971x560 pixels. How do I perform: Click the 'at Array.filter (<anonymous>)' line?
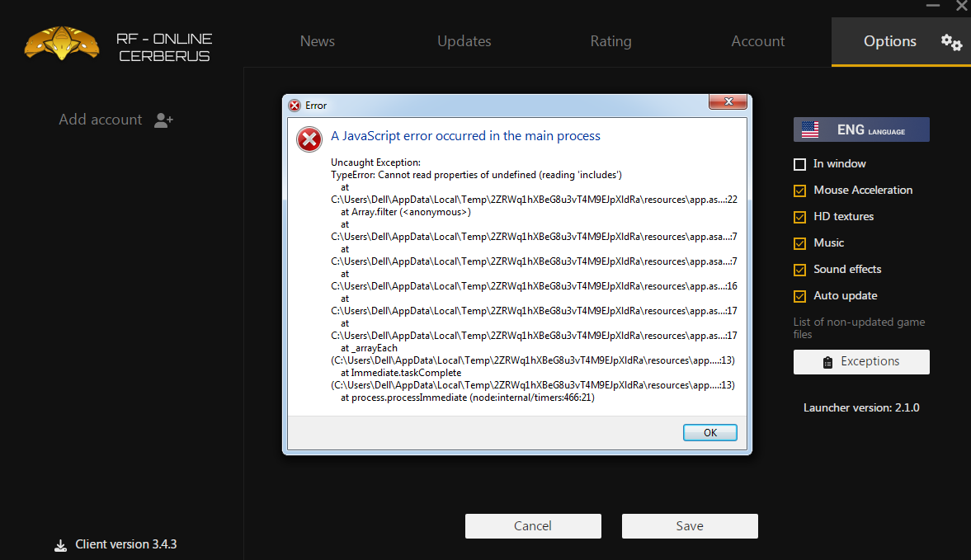(406, 212)
